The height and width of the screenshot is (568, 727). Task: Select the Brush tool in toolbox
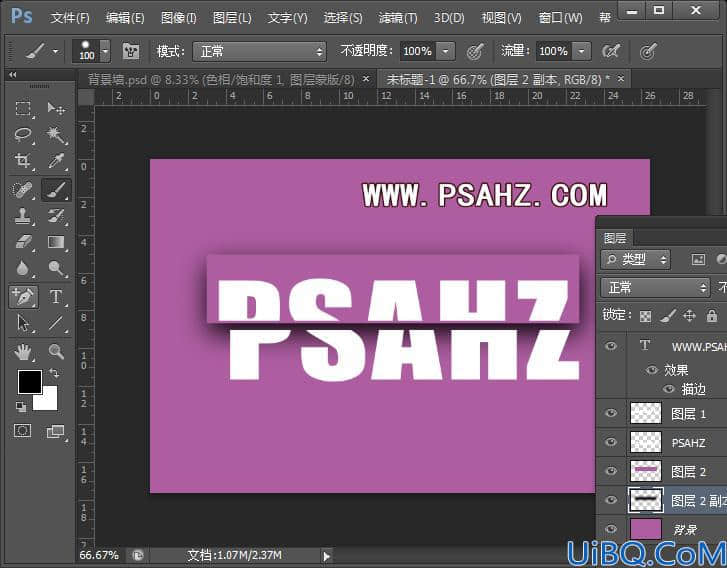click(x=56, y=190)
